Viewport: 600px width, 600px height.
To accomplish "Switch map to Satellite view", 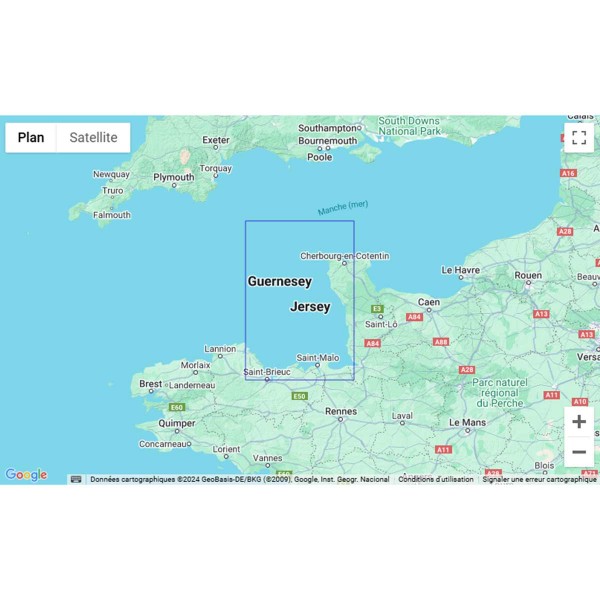I will click(93, 137).
